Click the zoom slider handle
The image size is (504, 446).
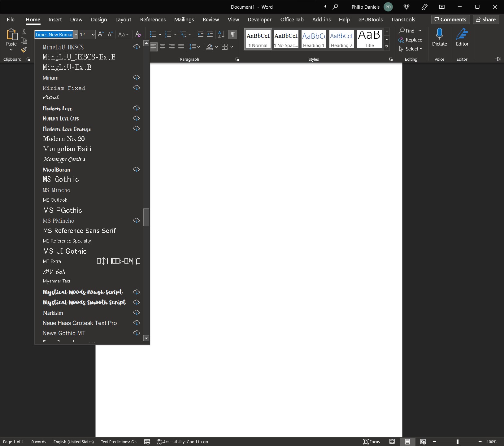tap(457, 442)
